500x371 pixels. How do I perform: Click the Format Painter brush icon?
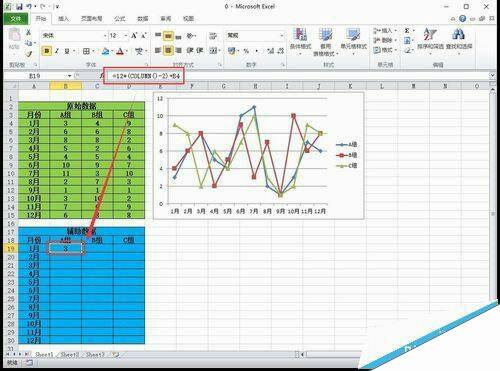click(x=29, y=53)
